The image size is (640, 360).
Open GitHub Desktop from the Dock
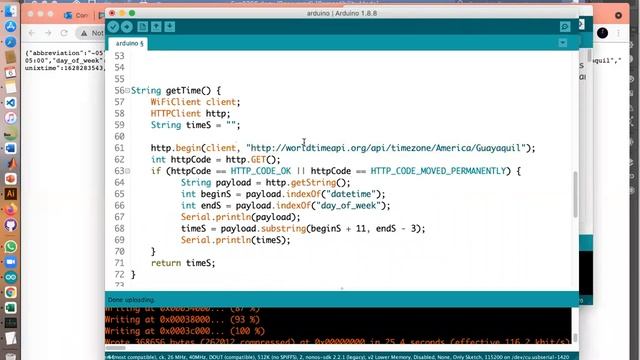click(11, 225)
